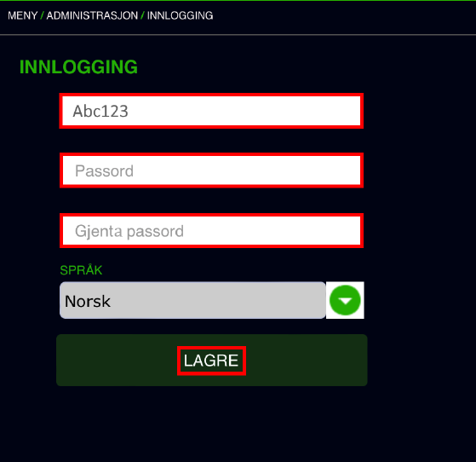Click the LAGRE button
This screenshot has width=476, height=462.
211,361
